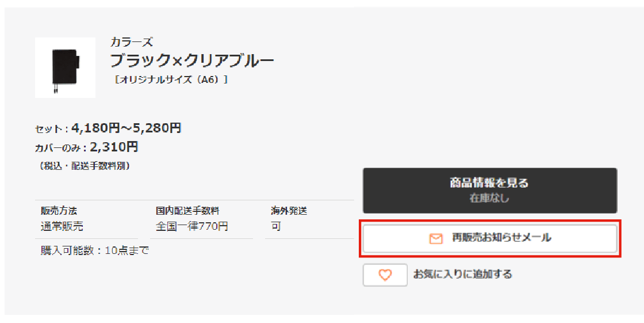The width and height of the screenshot is (644, 323).
Task: Click the 販売方法 heading
Action: (59, 211)
